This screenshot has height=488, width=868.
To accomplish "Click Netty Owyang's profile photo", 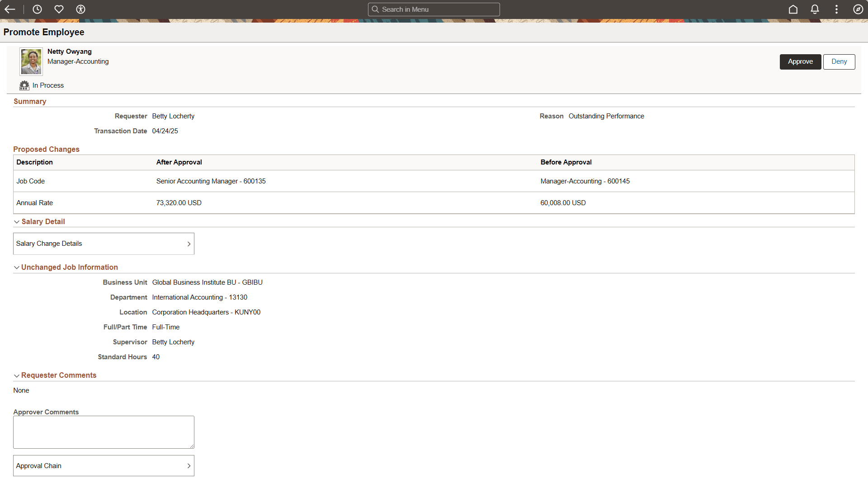I will pyautogui.click(x=31, y=61).
